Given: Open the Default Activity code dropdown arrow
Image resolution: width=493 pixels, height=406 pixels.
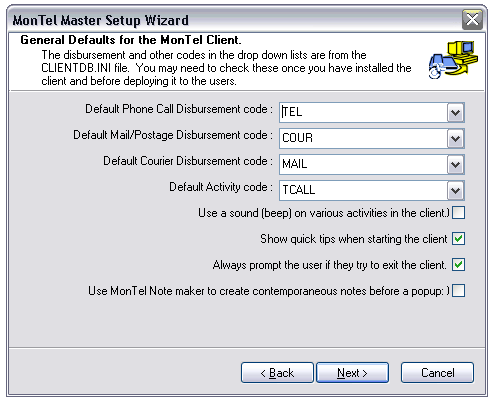Looking at the screenshot, I should [455, 190].
